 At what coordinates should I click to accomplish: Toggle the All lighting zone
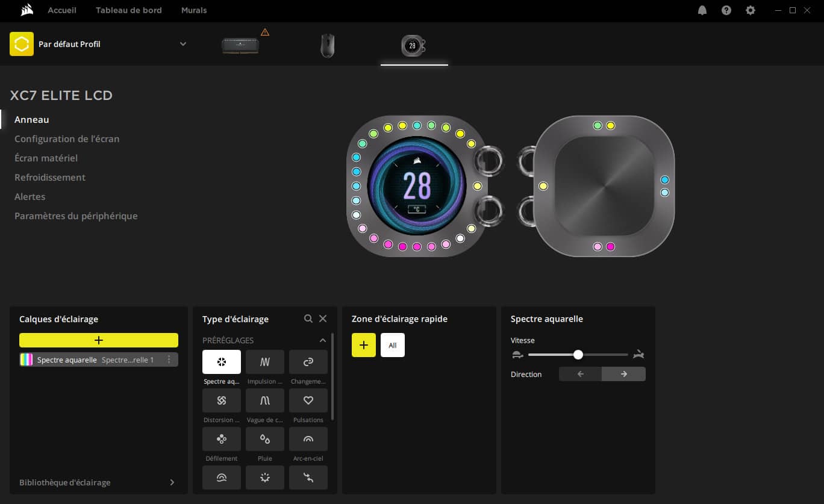click(393, 345)
